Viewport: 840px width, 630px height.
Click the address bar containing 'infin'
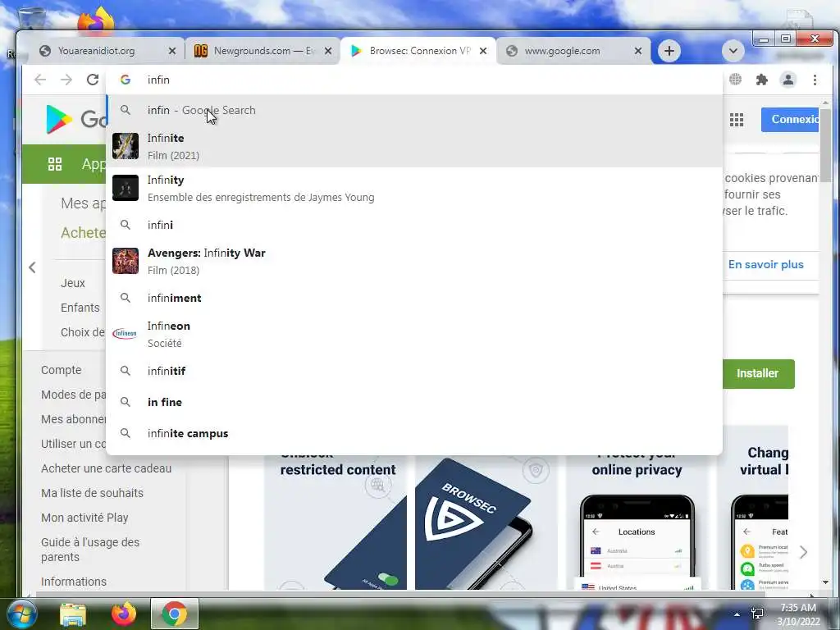[413, 80]
